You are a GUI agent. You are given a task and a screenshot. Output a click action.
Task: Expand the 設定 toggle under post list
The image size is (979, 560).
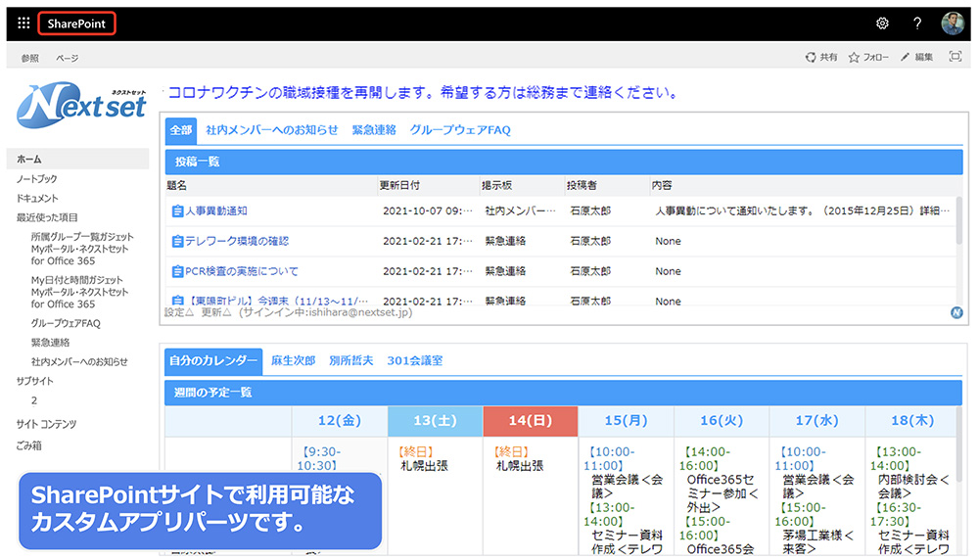coord(178,312)
